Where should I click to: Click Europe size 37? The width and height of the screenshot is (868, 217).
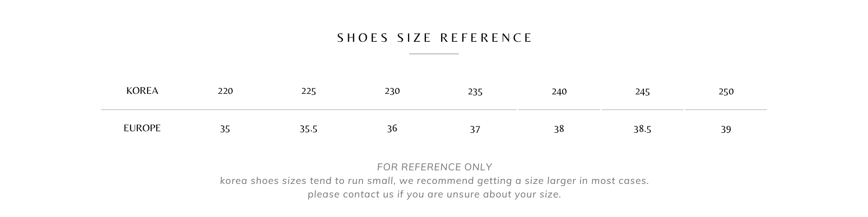(475, 130)
